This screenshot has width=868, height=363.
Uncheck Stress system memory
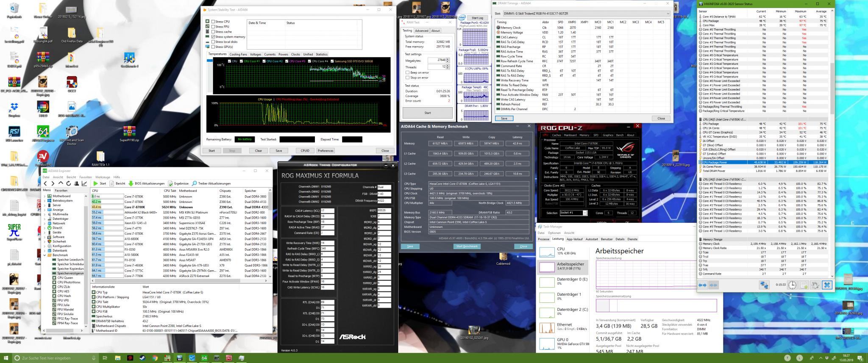coord(213,37)
